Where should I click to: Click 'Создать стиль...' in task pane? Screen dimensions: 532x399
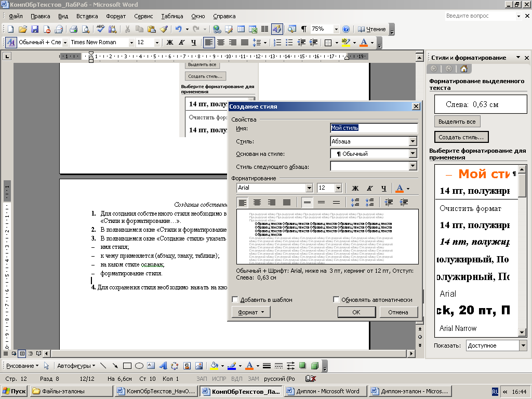tap(461, 137)
